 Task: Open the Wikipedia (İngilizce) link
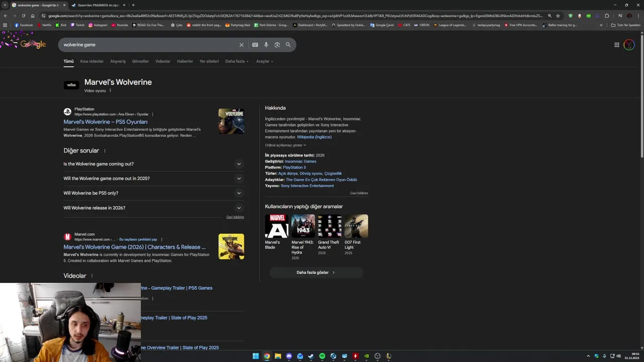point(314,137)
